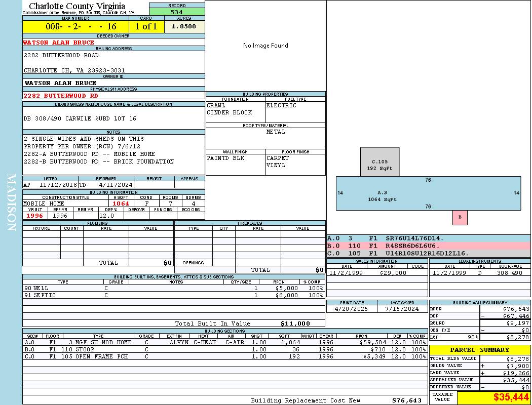This screenshot has height=405, width=532.
Task: Select the yellow map number field
Action: pyautogui.click(x=75, y=26)
